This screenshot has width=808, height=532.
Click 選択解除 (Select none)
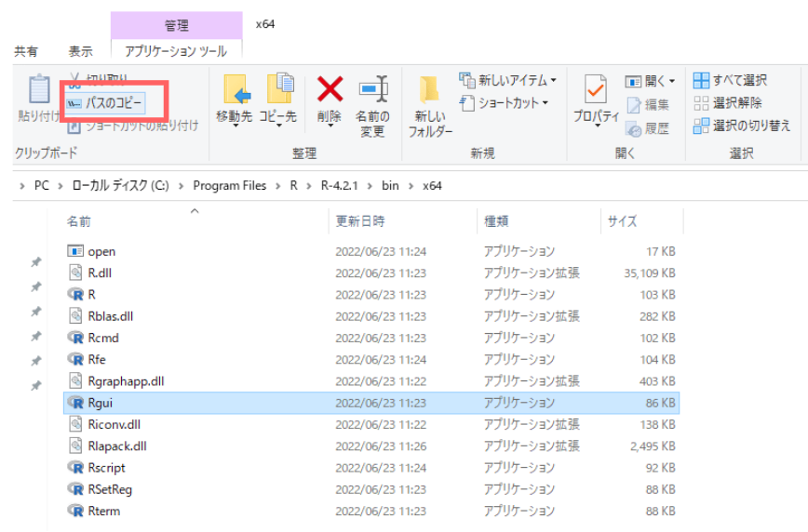point(728,103)
